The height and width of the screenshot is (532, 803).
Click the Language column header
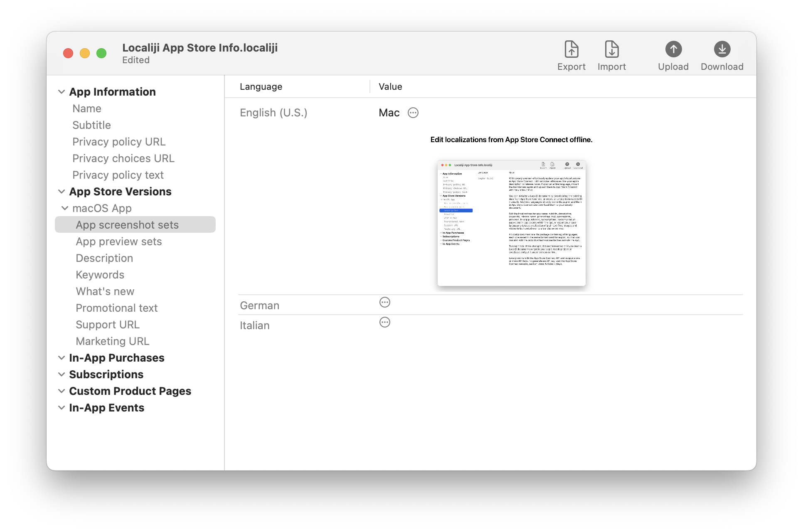[261, 87]
